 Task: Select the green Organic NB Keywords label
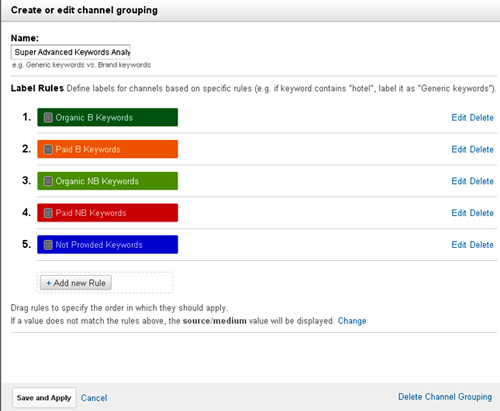tap(107, 181)
